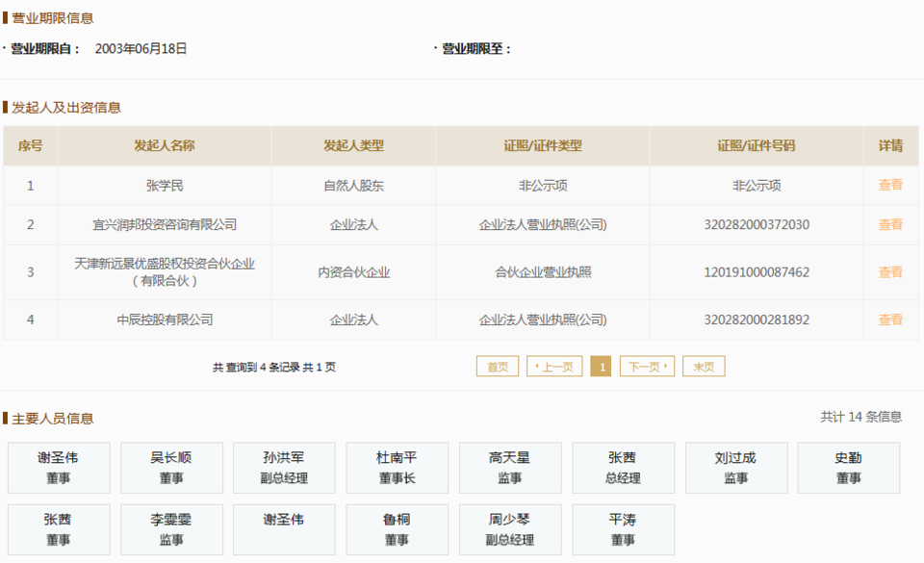Click the 发起人类型 column header
The width and height of the screenshot is (924, 563).
353,145
